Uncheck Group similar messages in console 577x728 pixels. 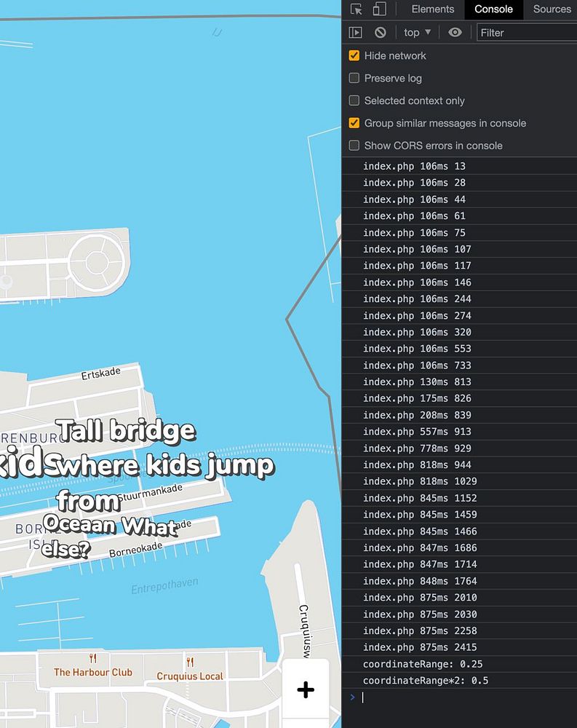coord(354,123)
